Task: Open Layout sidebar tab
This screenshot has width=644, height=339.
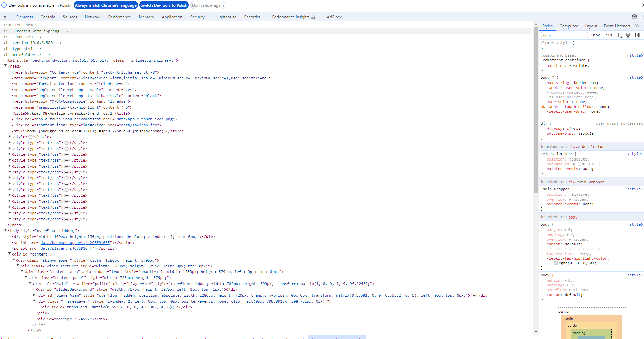Action: (591, 26)
